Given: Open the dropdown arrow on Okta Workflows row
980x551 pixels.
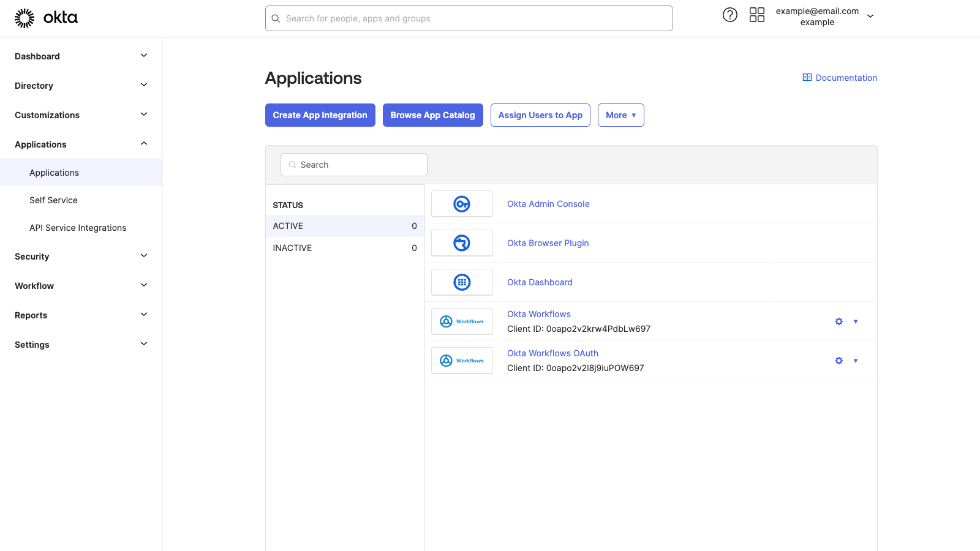Looking at the screenshot, I should point(856,321).
